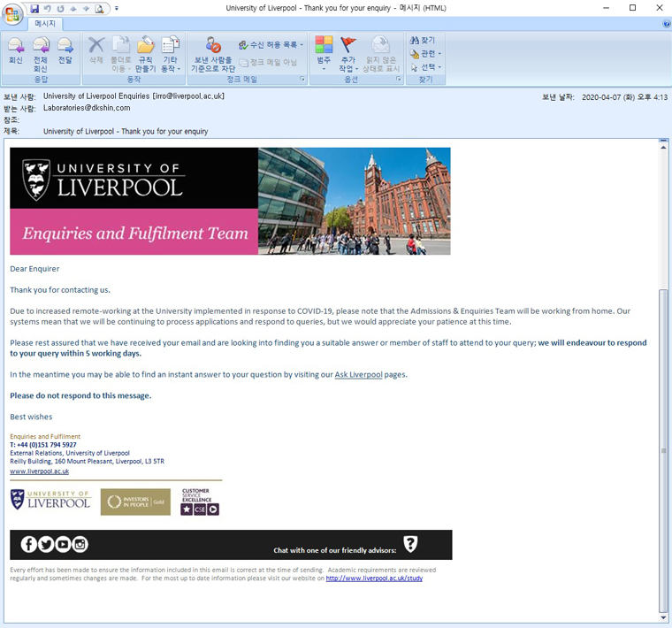This screenshot has height=628, width=672.
Task: Open Create Rule (규칙 만들기)
Action: (x=145, y=53)
